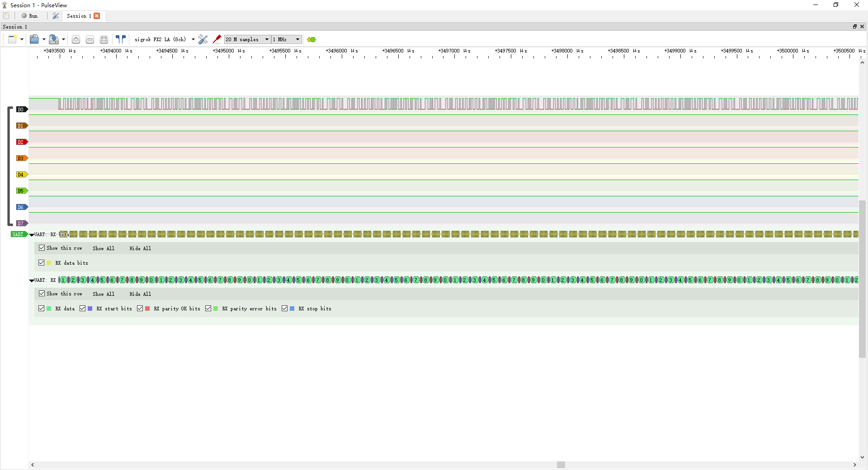This screenshot has width=868, height=470.
Task: Click Show All under UART: RX bits
Action: [x=104, y=248]
